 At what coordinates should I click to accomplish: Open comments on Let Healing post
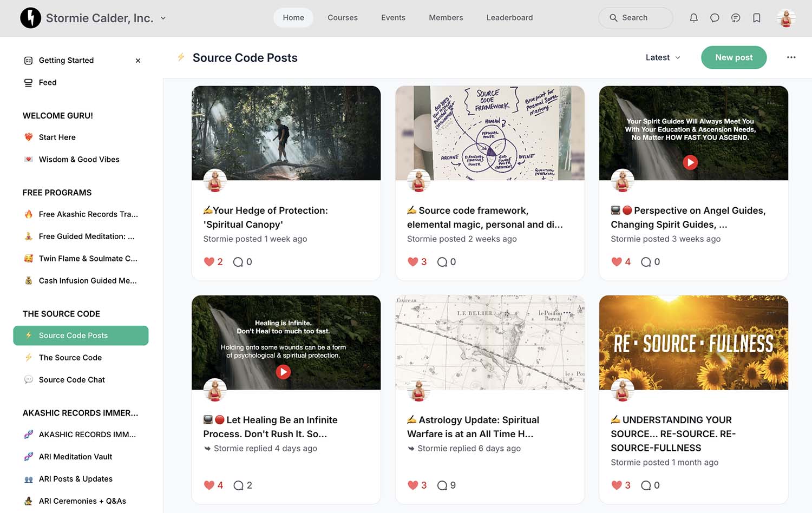click(238, 485)
